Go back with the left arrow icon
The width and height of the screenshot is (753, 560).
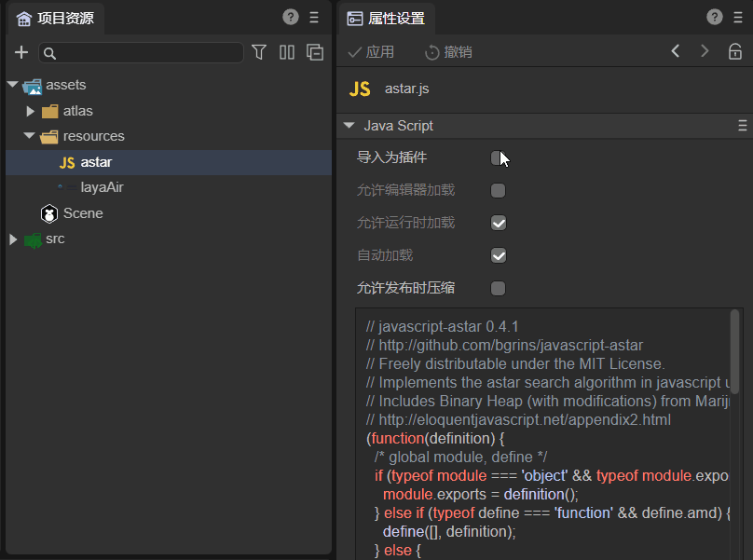[x=676, y=51]
